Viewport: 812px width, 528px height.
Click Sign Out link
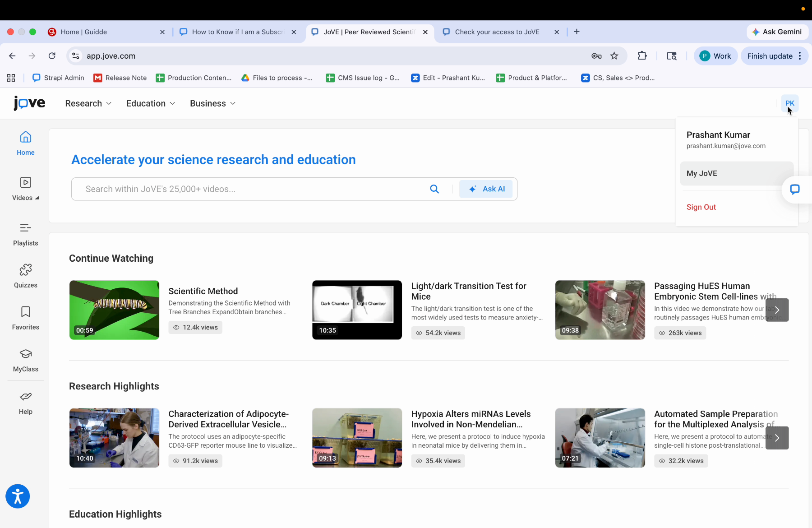(x=701, y=207)
